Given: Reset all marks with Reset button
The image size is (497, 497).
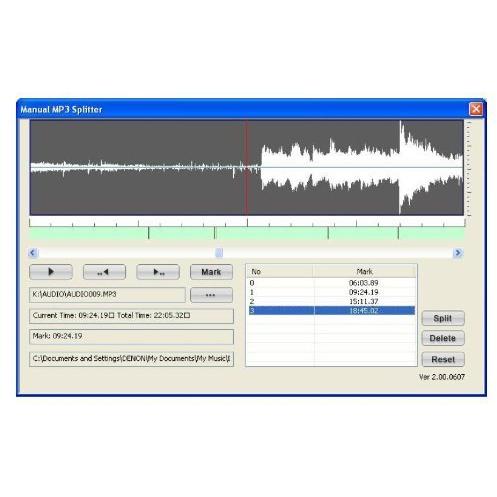Looking at the screenshot, I should (443, 359).
